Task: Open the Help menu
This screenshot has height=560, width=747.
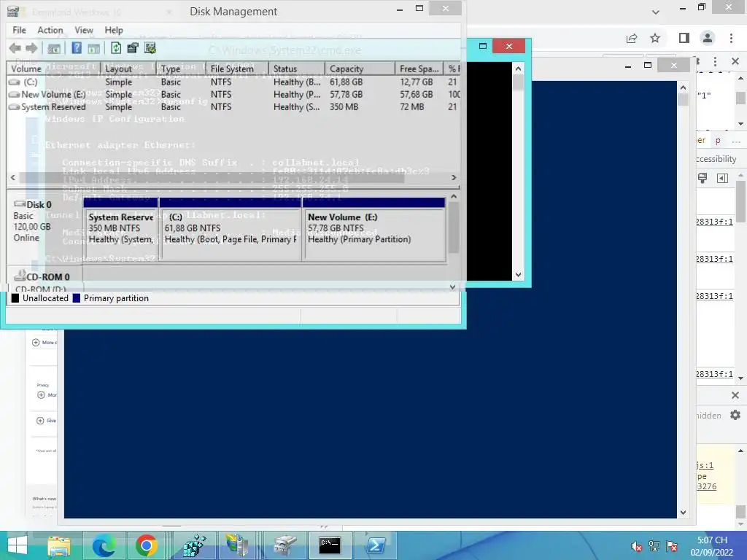Action: tap(114, 30)
